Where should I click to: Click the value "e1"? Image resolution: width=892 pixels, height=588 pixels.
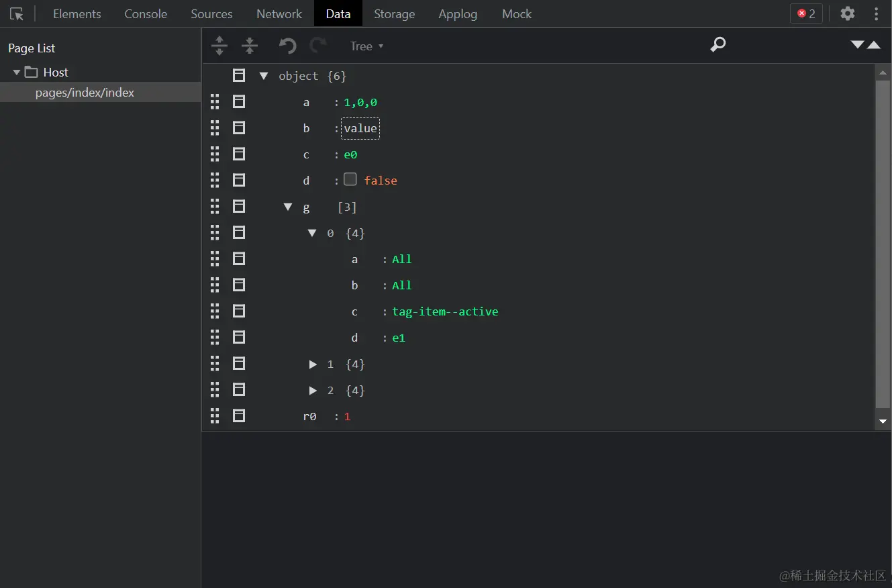coord(399,338)
